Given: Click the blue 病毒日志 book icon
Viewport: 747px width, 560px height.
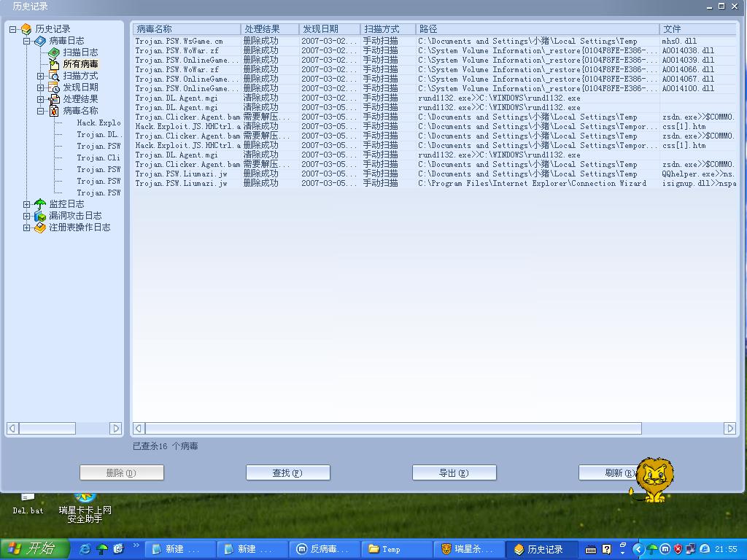Looking at the screenshot, I should coord(41,41).
